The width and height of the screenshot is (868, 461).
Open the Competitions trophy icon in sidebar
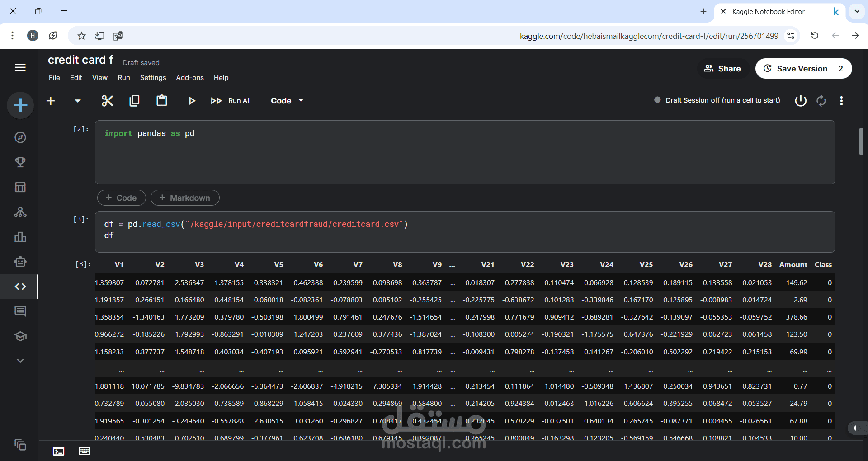[20, 162]
